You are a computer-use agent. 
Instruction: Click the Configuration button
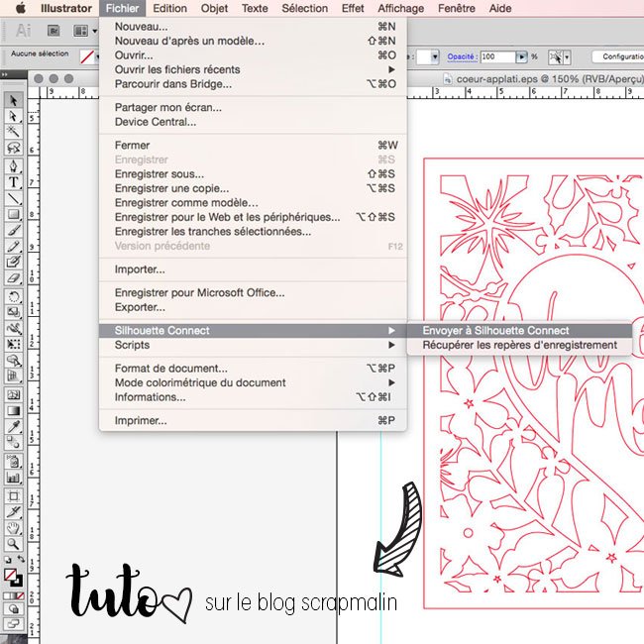(619, 56)
